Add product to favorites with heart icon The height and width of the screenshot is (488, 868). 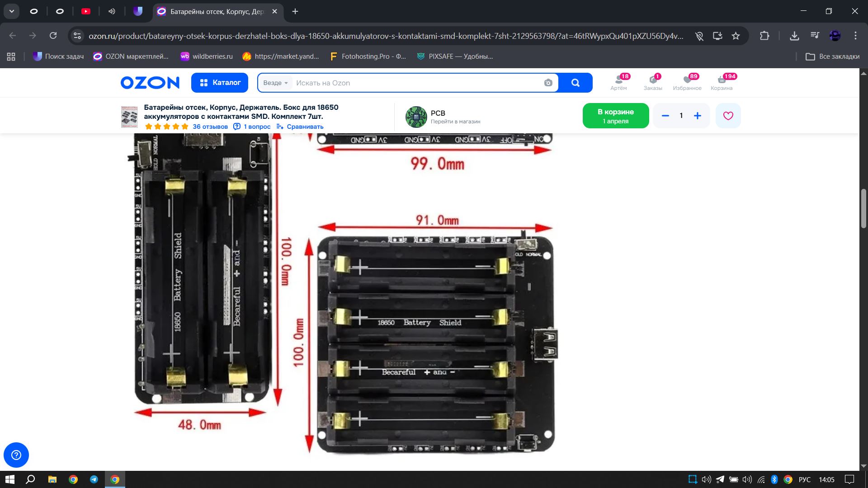coord(728,116)
